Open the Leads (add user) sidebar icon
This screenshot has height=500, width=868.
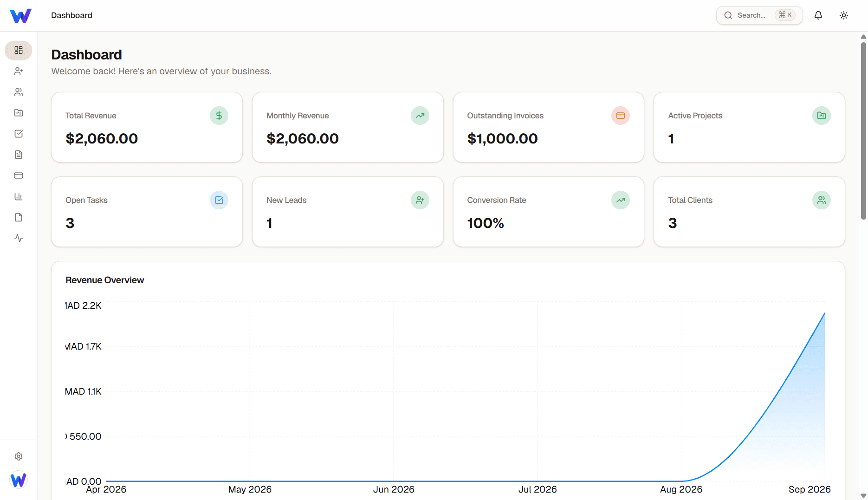[x=19, y=71]
